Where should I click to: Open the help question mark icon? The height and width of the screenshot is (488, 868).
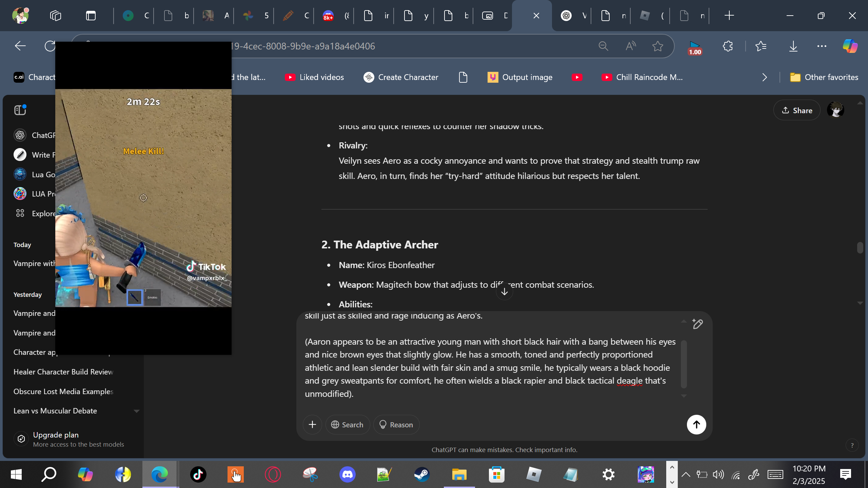click(x=852, y=445)
